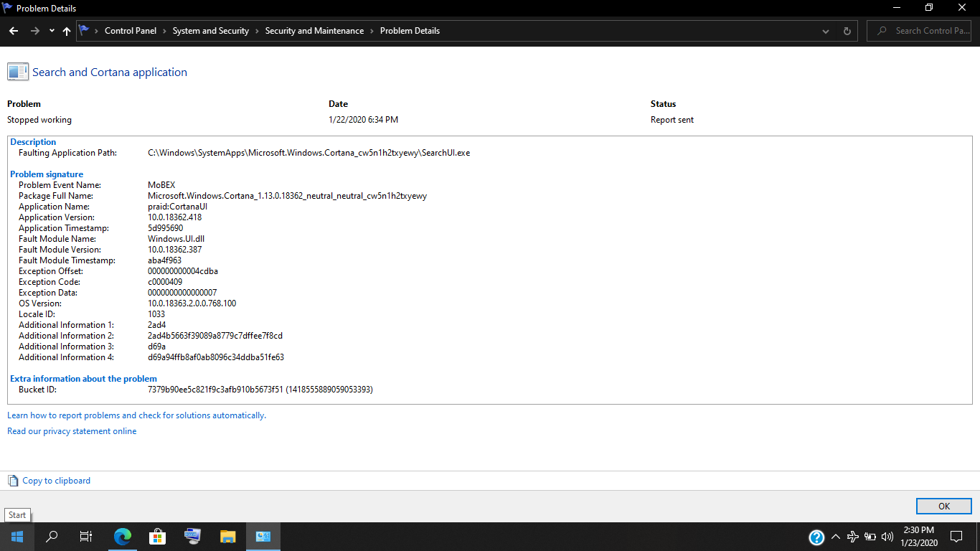
Task: Click Learn how to report problems link
Action: pos(136,415)
